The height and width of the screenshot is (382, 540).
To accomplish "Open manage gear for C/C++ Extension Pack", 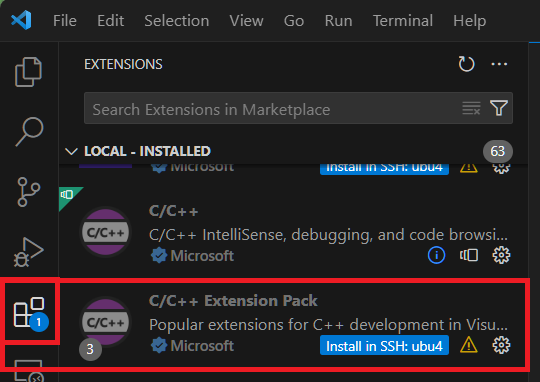I will (x=501, y=345).
